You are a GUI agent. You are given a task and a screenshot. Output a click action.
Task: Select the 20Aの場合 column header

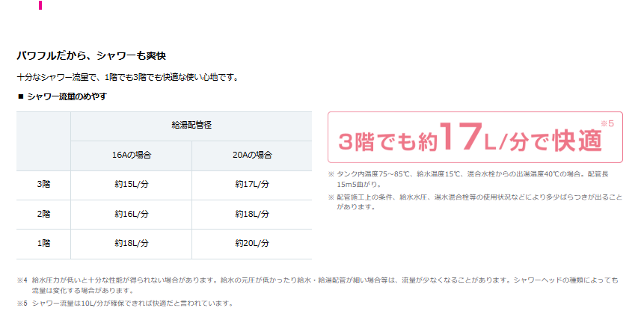point(251,156)
